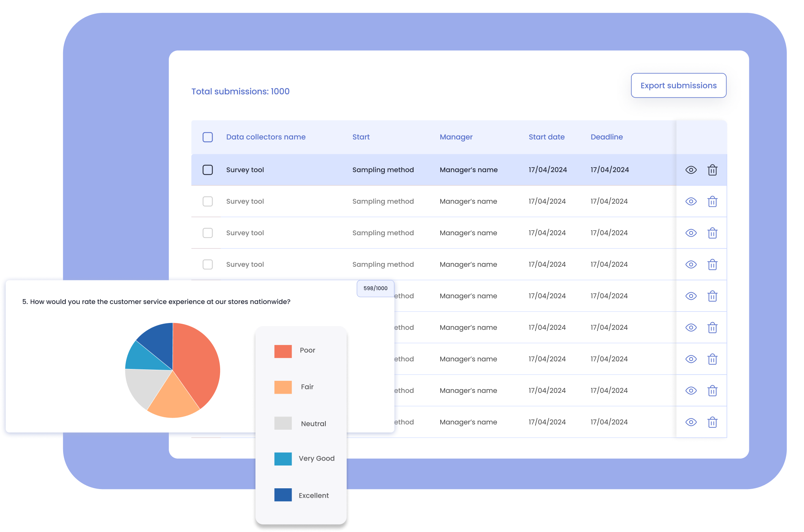View the sixth row using the eye icon

(x=691, y=328)
